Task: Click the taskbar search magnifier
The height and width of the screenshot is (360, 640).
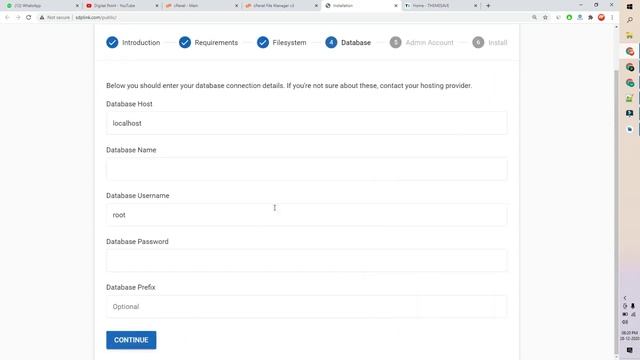Action: (x=629, y=20)
